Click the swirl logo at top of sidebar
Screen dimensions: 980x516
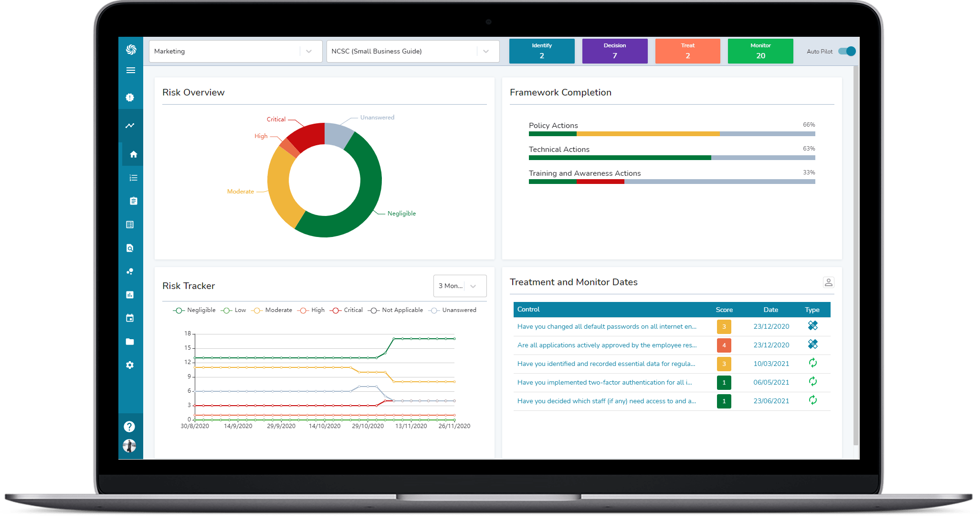pyautogui.click(x=131, y=50)
